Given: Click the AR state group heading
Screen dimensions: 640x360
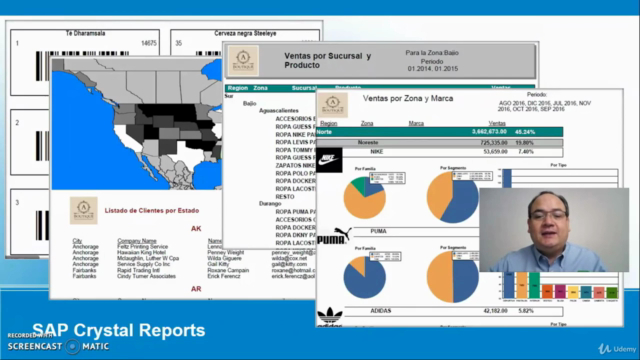Looking at the screenshot, I should [x=196, y=289].
